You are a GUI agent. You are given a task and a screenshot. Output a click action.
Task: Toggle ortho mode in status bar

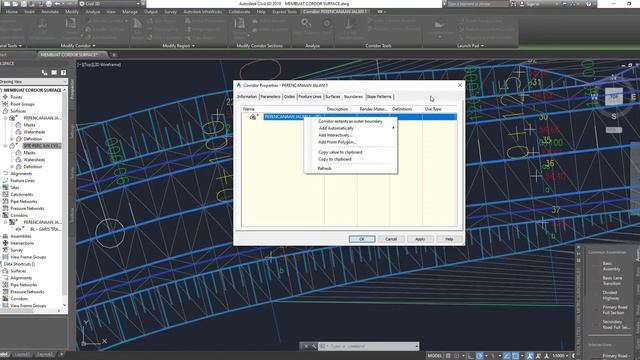[471, 356]
